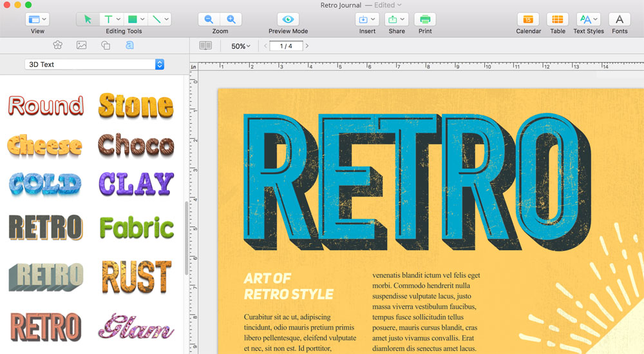The height and width of the screenshot is (354, 644).
Task: Toggle the facing pages book view
Action: [x=205, y=46]
